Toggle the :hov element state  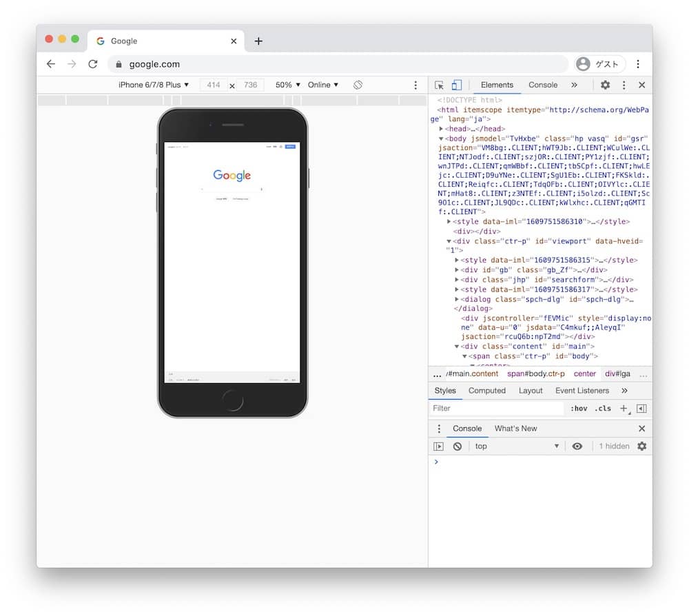click(x=579, y=409)
